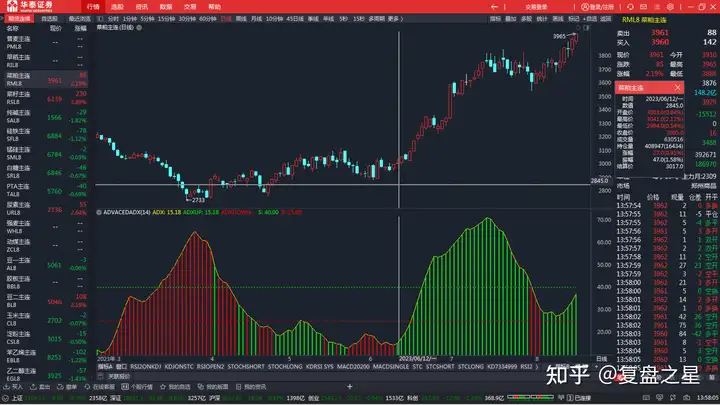Switch chart to 1分钟 period
This screenshot has width=720, height=405.
(130, 19)
